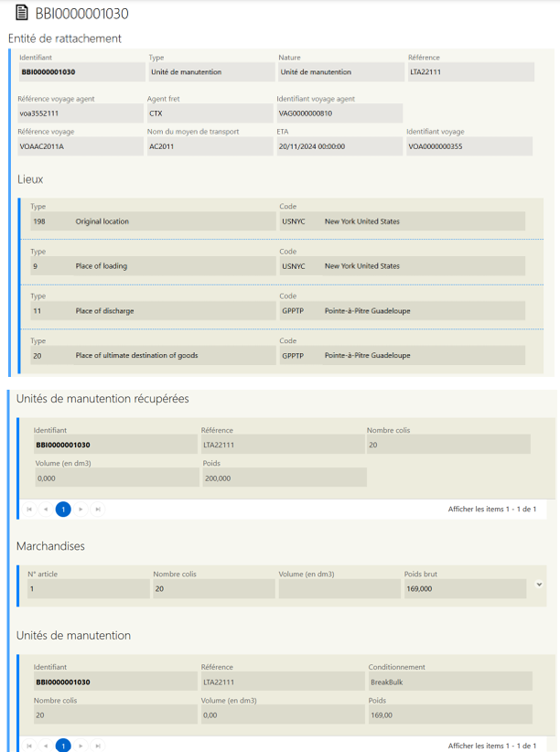Click the ETA field showing 20/11/2024
This screenshot has height=752, width=560.
(x=339, y=146)
